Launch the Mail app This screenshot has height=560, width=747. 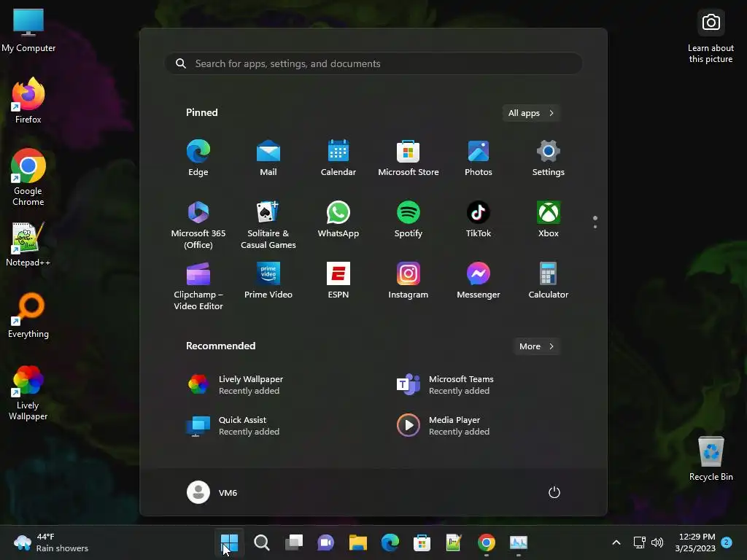point(268,158)
